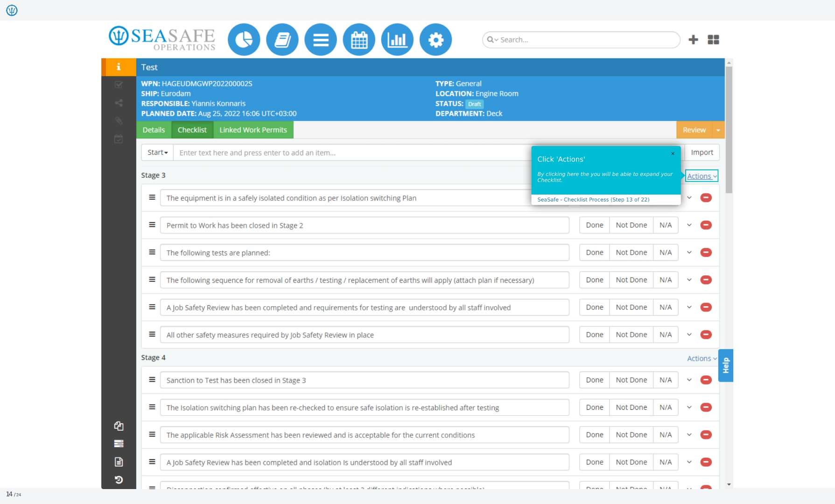
Task: Expand 'The following tests are planned' chevron
Action: click(689, 252)
